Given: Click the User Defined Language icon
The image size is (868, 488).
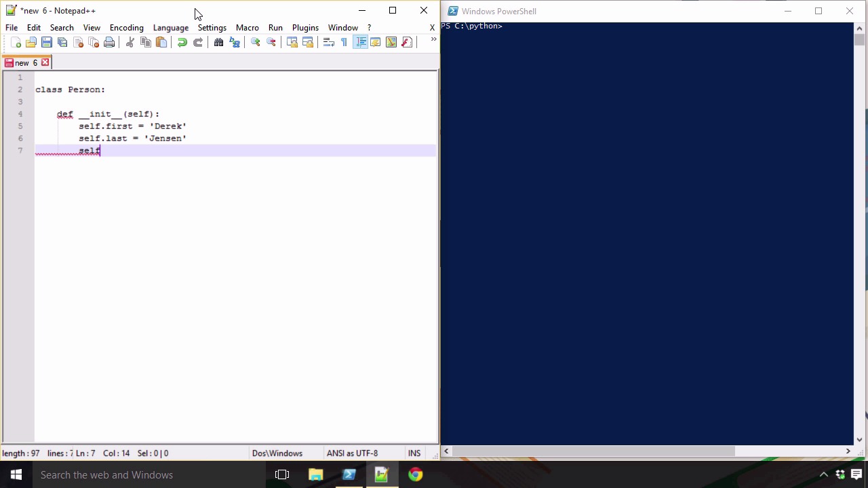Looking at the screenshot, I should (x=376, y=42).
